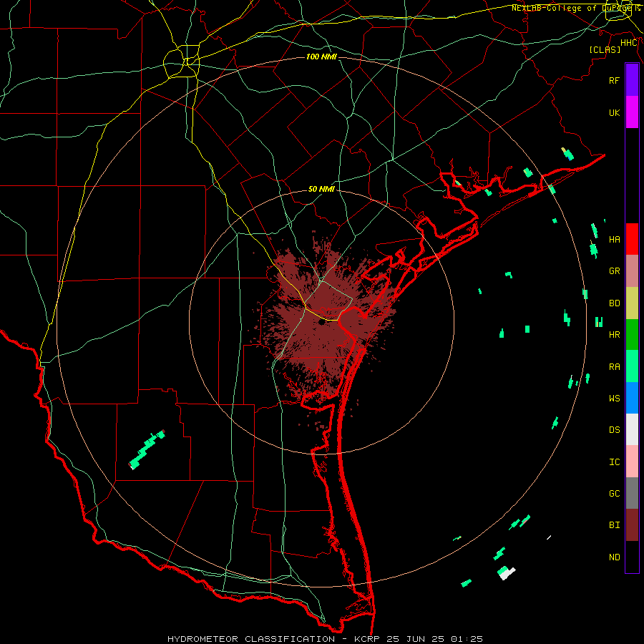
Task: Click the RA light green legend swatch
Action: click(x=632, y=366)
